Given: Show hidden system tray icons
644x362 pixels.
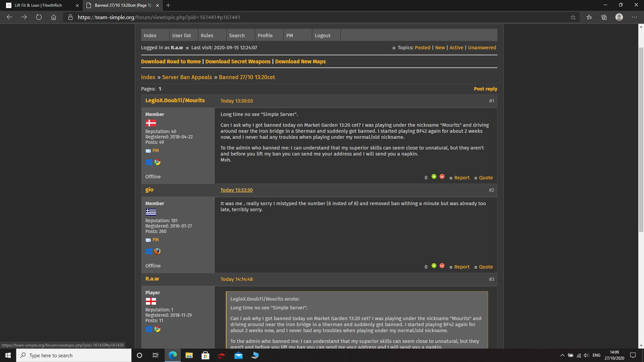Looking at the screenshot, I should click(562, 355).
